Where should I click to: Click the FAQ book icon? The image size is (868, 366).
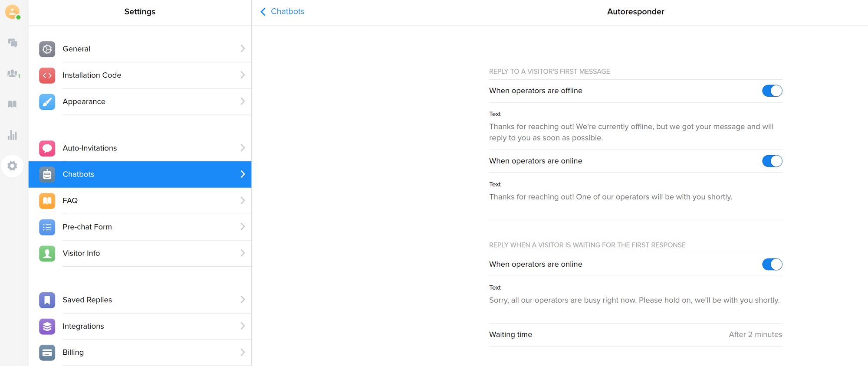[47, 201]
